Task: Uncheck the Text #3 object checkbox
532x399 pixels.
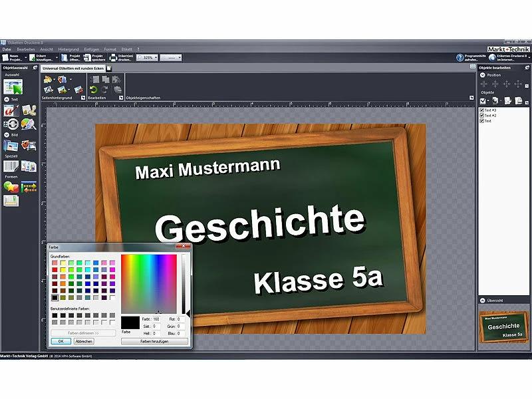Action: point(481,110)
